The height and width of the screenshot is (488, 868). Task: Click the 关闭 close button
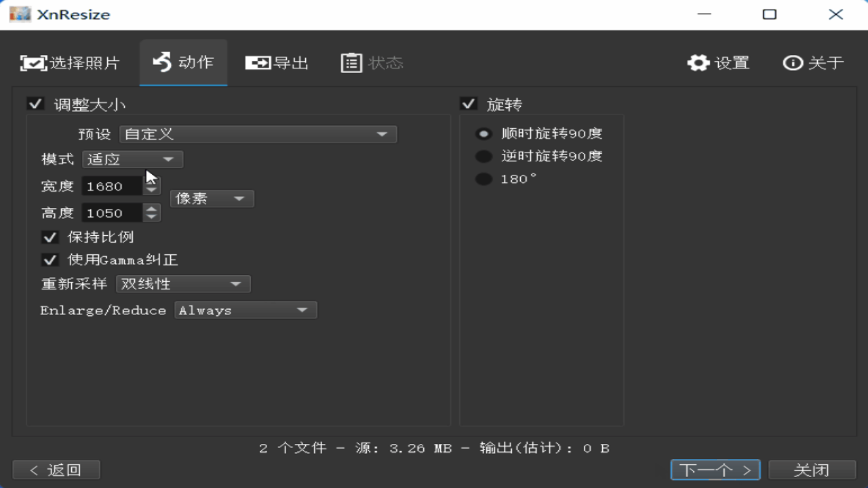point(812,470)
